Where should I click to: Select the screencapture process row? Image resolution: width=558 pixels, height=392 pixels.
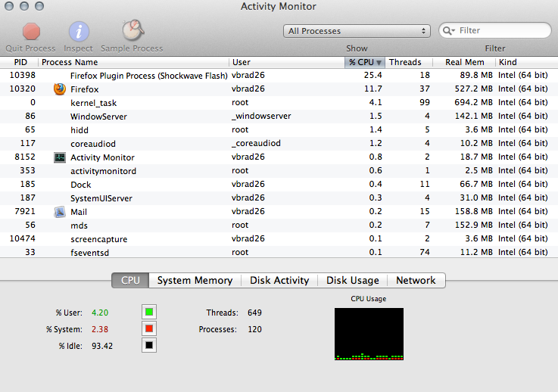tap(279, 238)
